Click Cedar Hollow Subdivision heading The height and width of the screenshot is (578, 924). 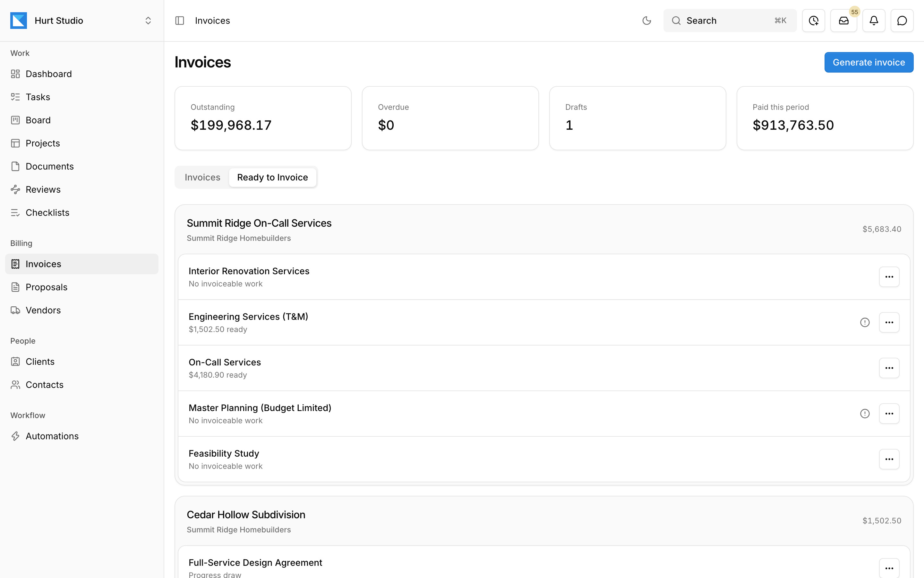[246, 515]
